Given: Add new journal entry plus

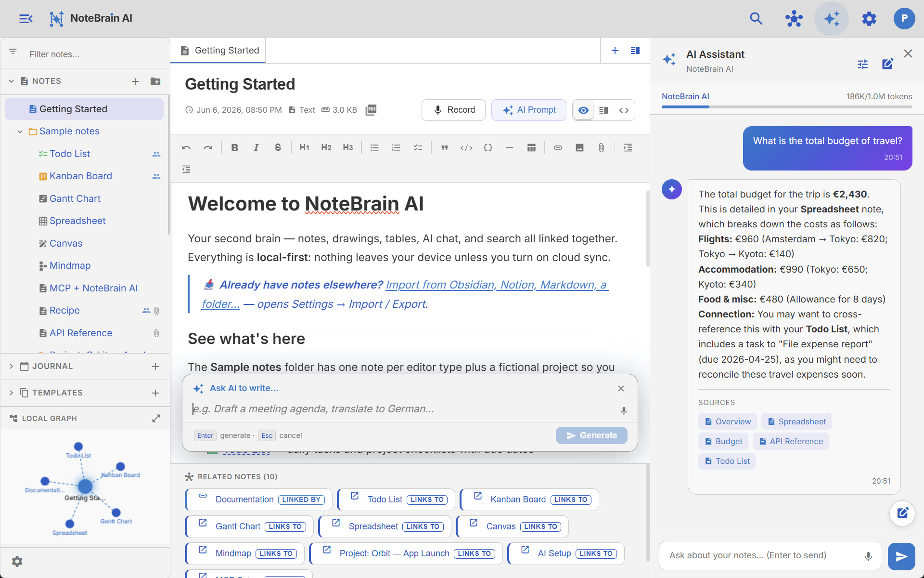Looking at the screenshot, I should pos(155,367).
